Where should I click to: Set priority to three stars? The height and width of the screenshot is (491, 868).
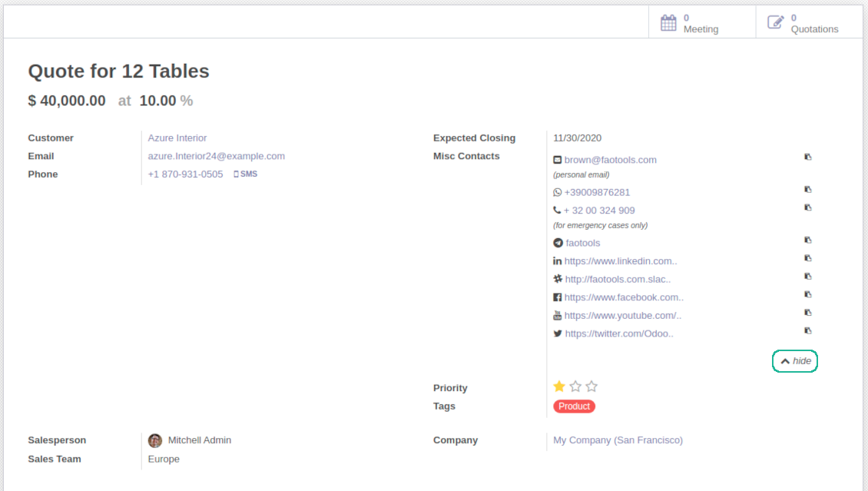tap(591, 386)
